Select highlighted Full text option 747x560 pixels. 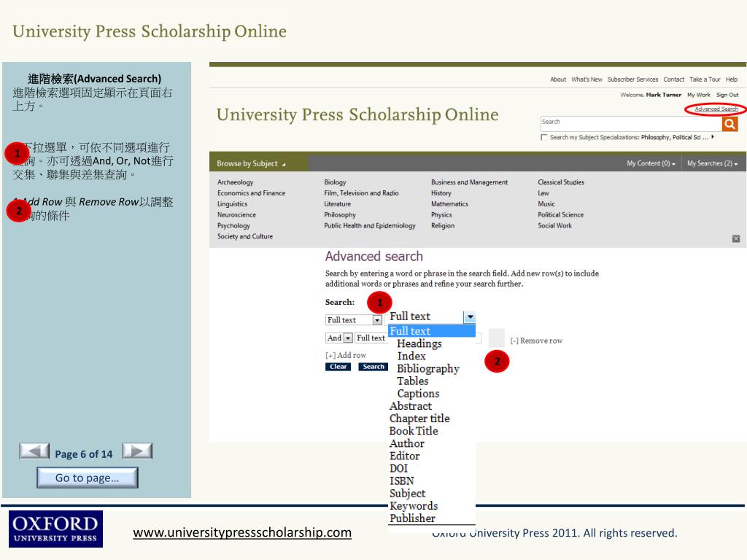coord(432,331)
